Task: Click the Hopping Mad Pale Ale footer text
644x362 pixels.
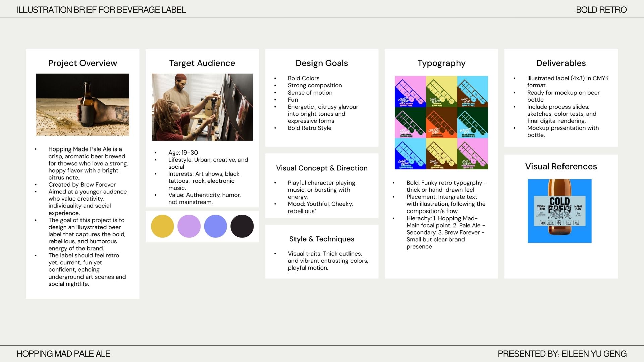Action: [x=63, y=354]
